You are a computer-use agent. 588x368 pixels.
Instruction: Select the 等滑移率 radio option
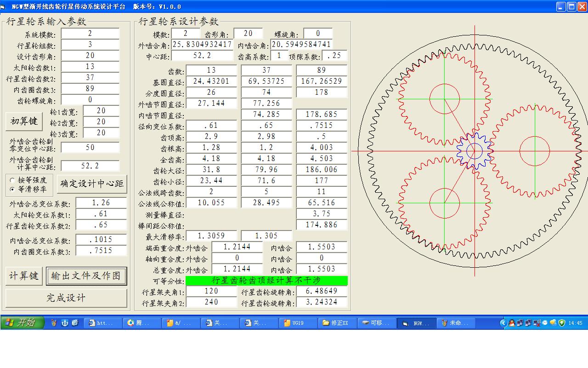click(x=28, y=189)
